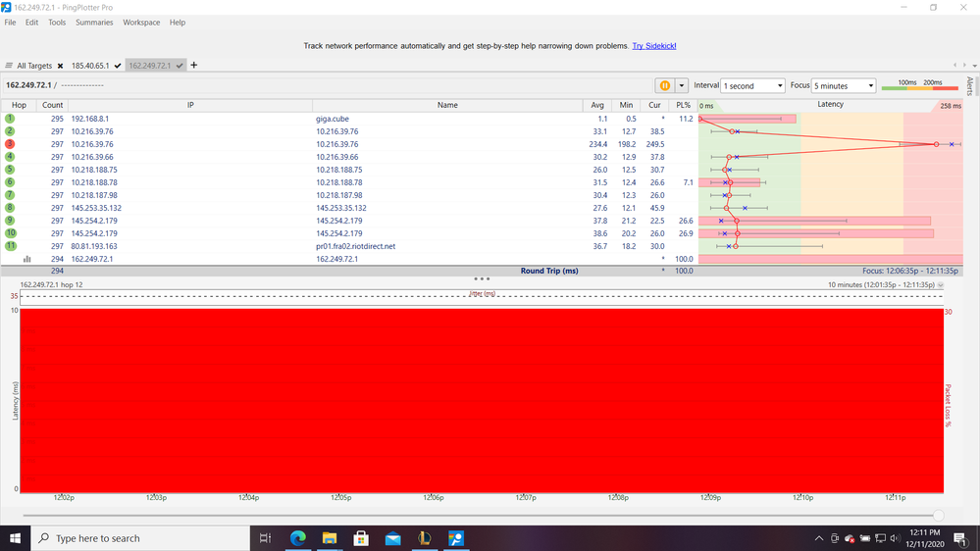Select hop 7 green circle icon

click(x=10, y=195)
